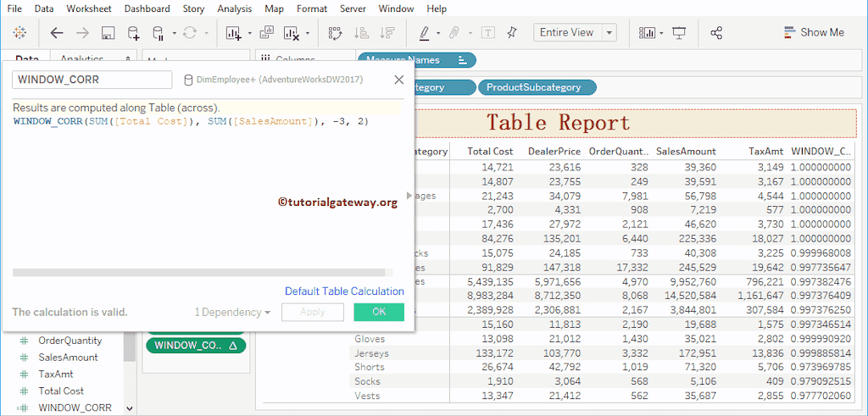Click the Swap Rows and Columns icon
Viewport: 868px width, 416px height.
pos(334,33)
